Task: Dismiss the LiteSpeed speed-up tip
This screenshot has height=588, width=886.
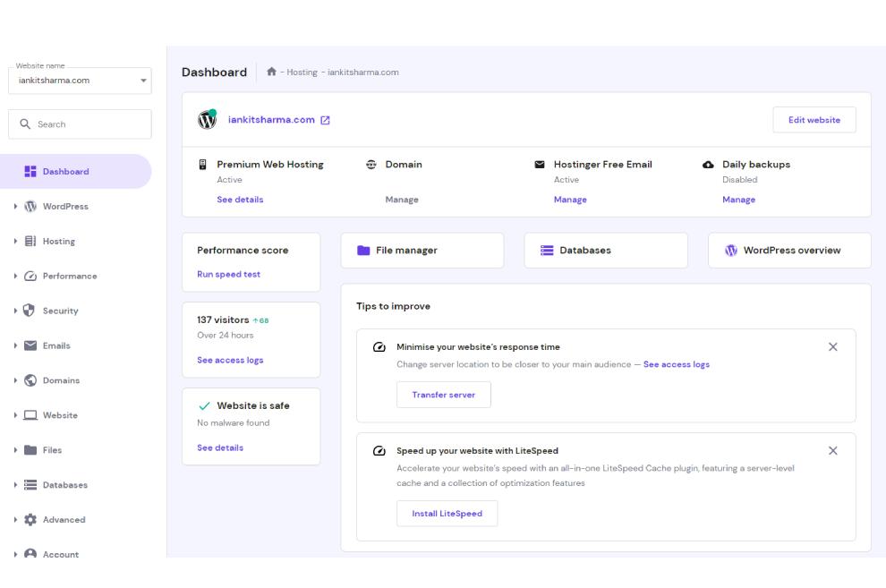Action: click(x=833, y=451)
